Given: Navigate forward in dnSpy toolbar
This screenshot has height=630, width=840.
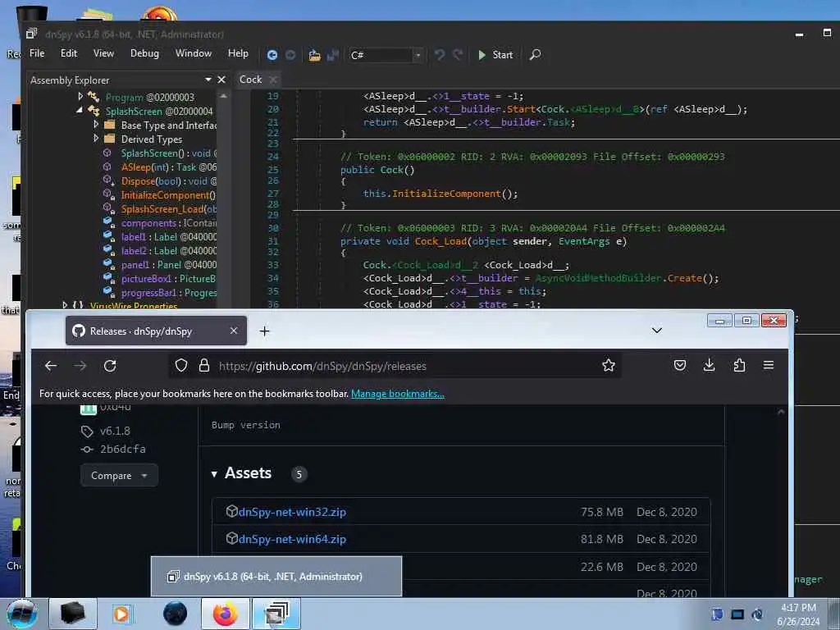Looking at the screenshot, I should [x=290, y=55].
